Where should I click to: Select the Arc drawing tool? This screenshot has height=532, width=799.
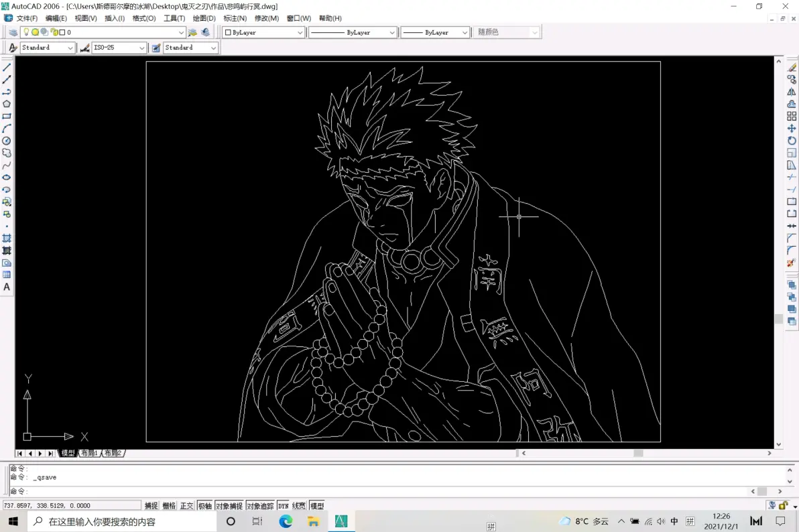(7, 129)
